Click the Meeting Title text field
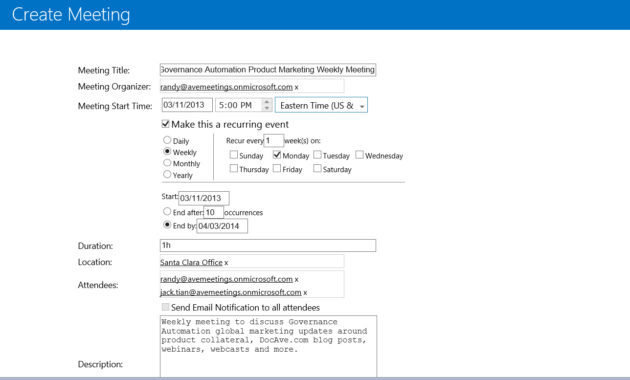 (x=268, y=69)
